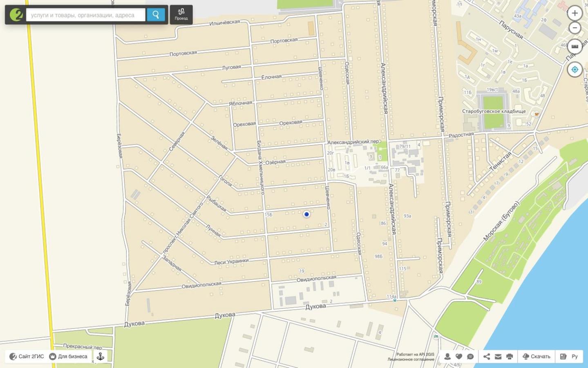Send map by email envelope icon

(498, 357)
